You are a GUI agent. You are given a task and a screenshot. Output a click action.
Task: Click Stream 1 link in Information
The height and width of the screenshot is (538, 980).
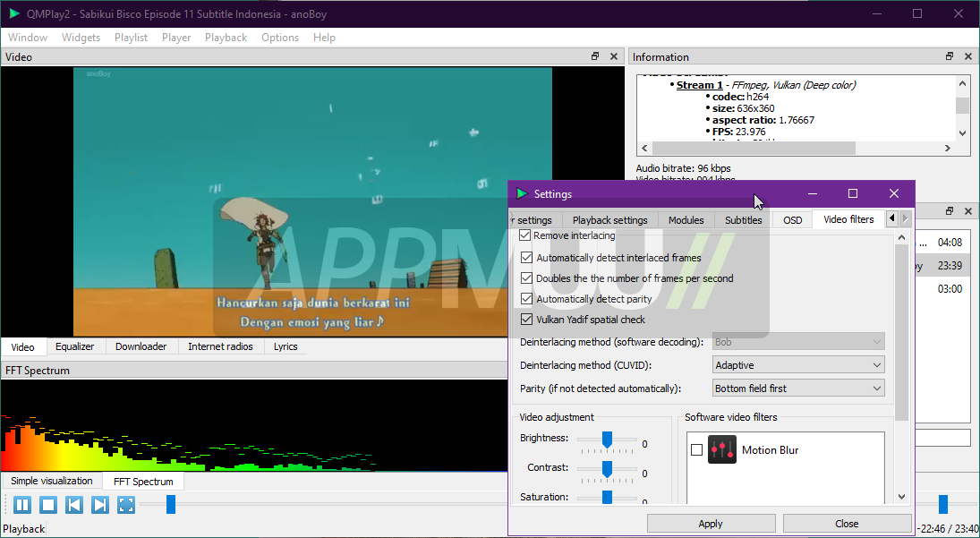[x=699, y=85]
